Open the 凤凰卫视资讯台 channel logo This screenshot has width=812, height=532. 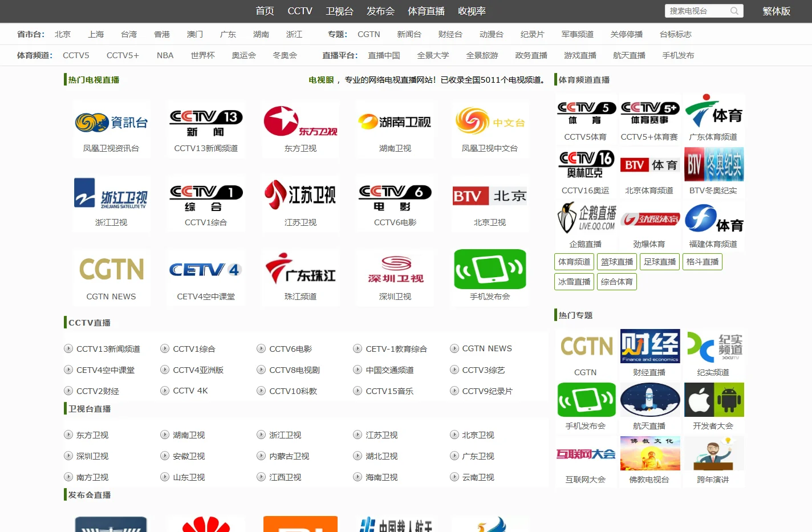(x=111, y=122)
